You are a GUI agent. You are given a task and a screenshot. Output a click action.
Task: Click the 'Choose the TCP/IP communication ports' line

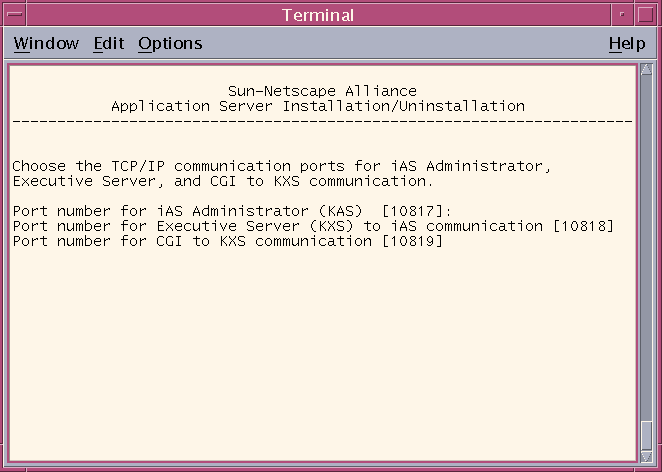pyautogui.click(x=282, y=166)
